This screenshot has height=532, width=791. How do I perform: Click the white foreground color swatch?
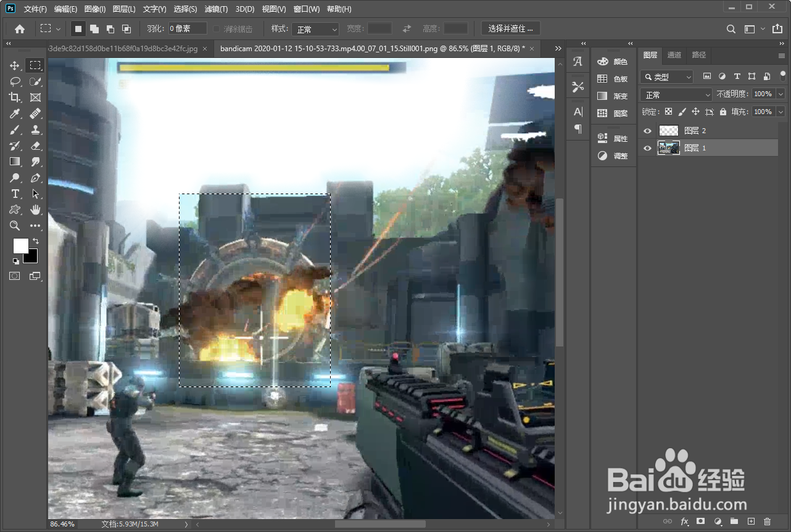click(20, 245)
